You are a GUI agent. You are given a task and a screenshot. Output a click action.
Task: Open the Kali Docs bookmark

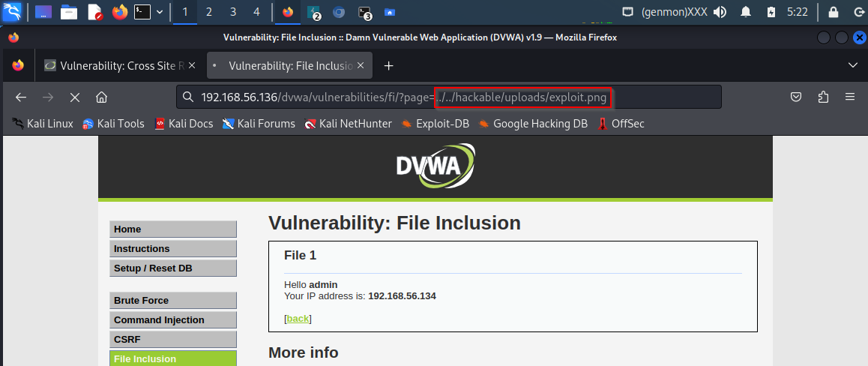(x=184, y=124)
